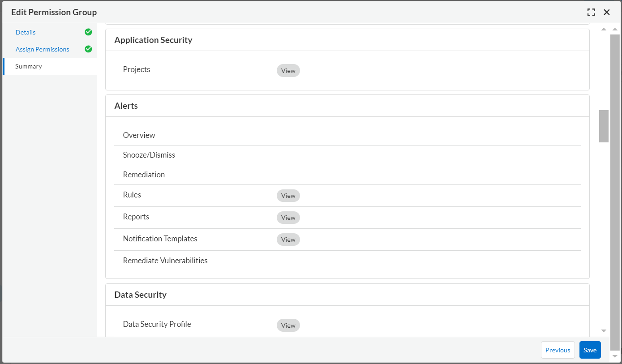Click View badge for Notification Templates

(x=288, y=240)
